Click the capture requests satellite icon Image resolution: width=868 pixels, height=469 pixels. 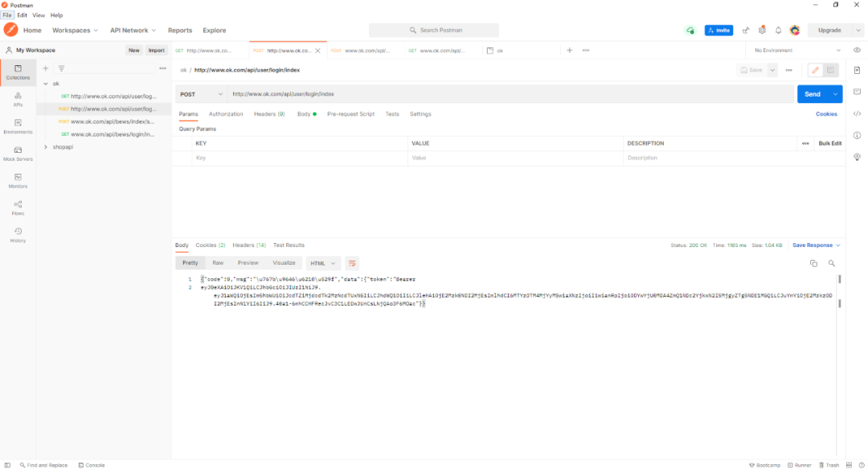746,31
